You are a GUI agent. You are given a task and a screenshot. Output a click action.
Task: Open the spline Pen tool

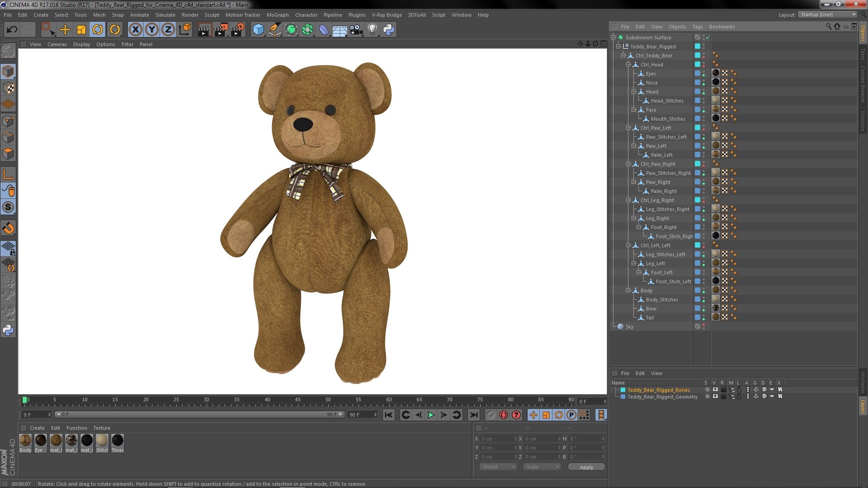(x=274, y=30)
